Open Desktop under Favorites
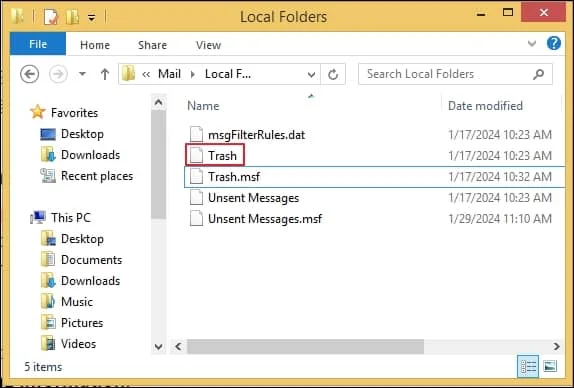 82,134
